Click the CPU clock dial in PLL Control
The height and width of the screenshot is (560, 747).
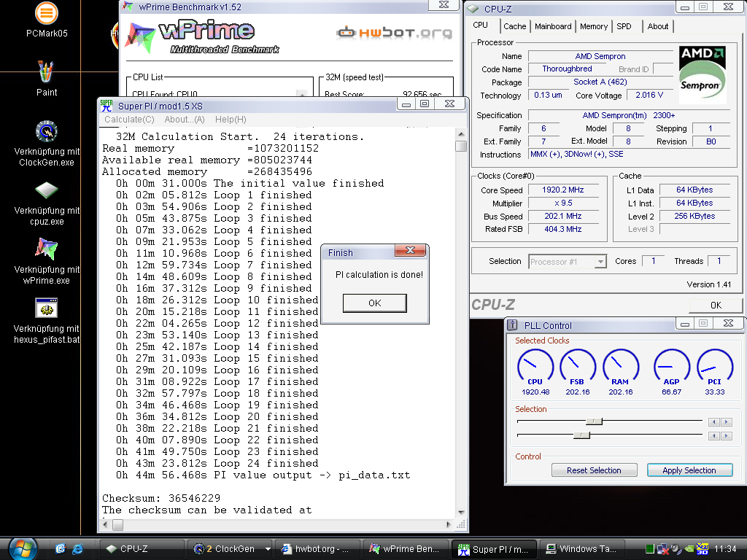[535, 367]
